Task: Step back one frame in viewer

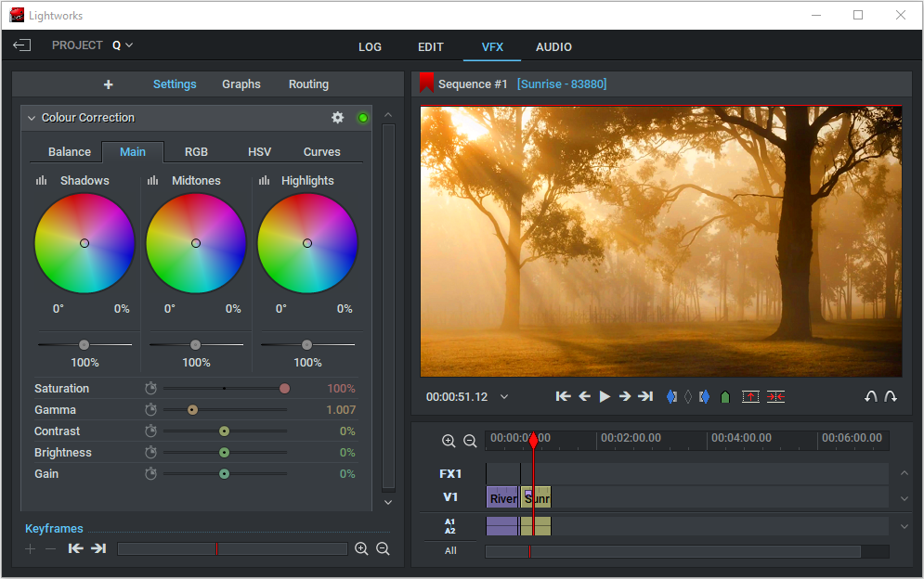Action: [584, 396]
